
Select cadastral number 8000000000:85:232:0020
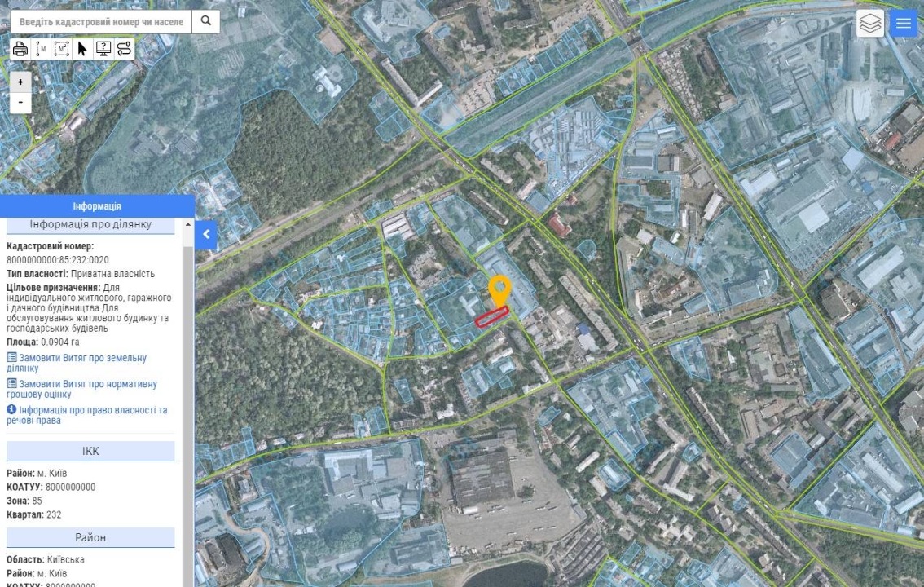[58, 260]
